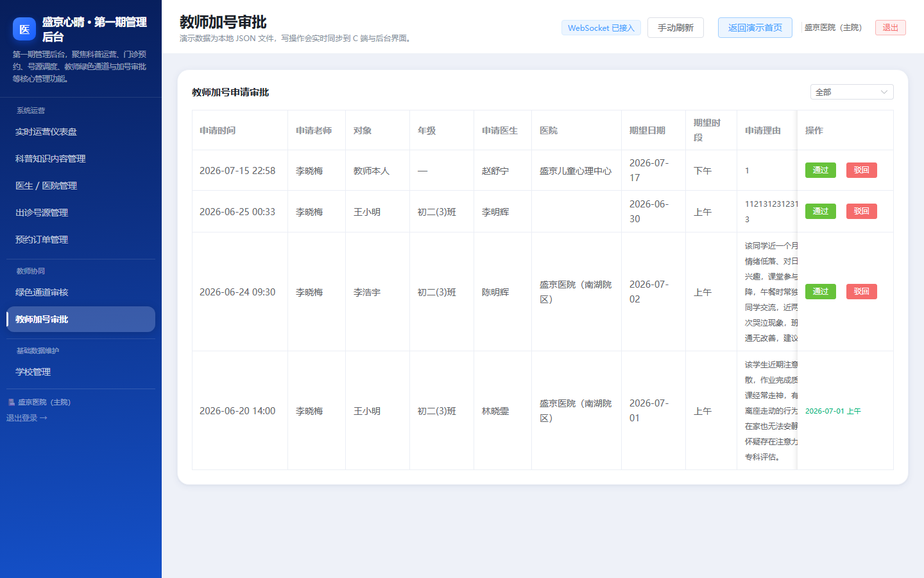
Task: Open 学校管理 in sidebar
Action: tap(81, 372)
